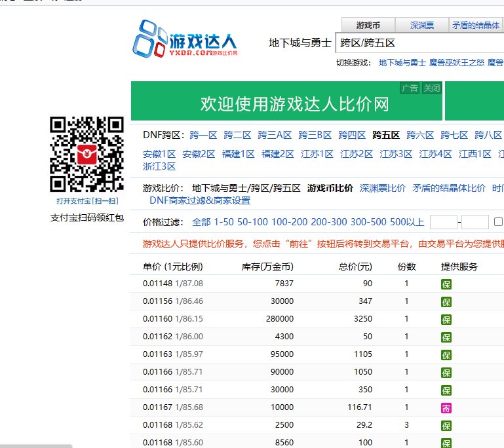Select the 跨六区 server
The height and width of the screenshot is (448, 504).
(420, 135)
